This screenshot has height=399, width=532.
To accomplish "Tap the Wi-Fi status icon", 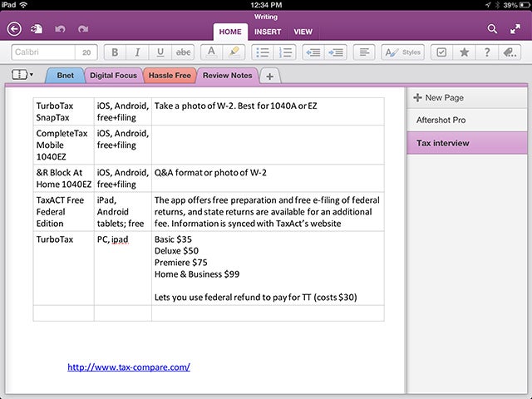I will pos(23,5).
